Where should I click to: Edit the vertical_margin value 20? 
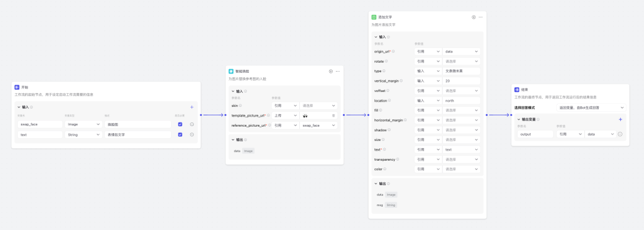tap(461, 81)
